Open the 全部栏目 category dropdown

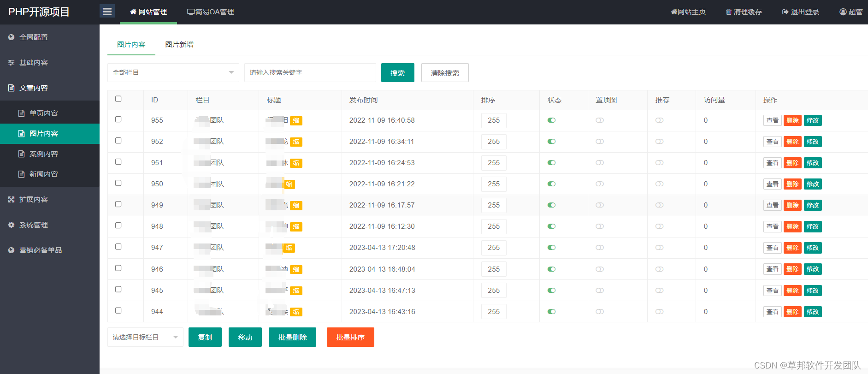(173, 73)
